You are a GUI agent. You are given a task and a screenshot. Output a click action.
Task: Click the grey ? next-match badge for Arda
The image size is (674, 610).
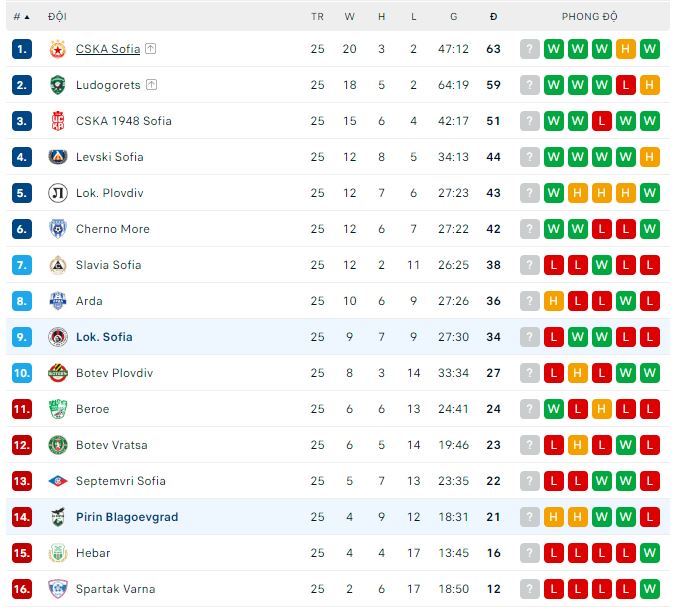click(x=530, y=301)
